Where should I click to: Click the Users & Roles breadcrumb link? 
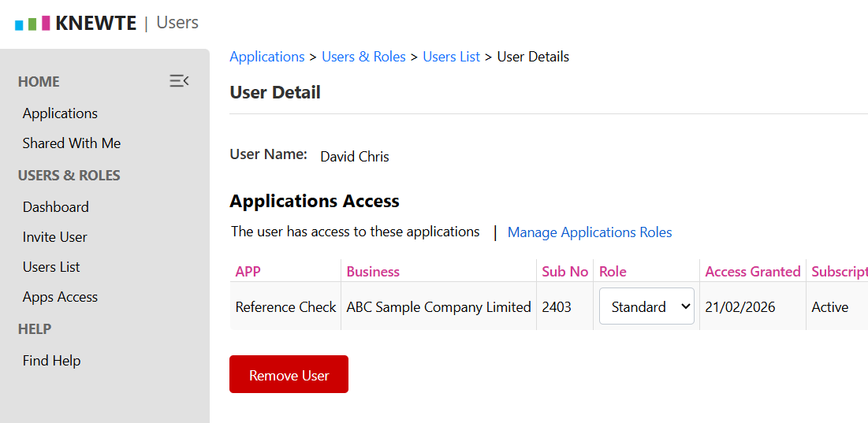pyautogui.click(x=363, y=57)
